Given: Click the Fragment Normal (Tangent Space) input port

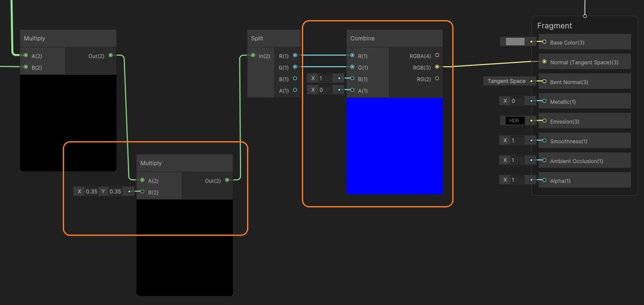Looking at the screenshot, I should coord(544,62).
